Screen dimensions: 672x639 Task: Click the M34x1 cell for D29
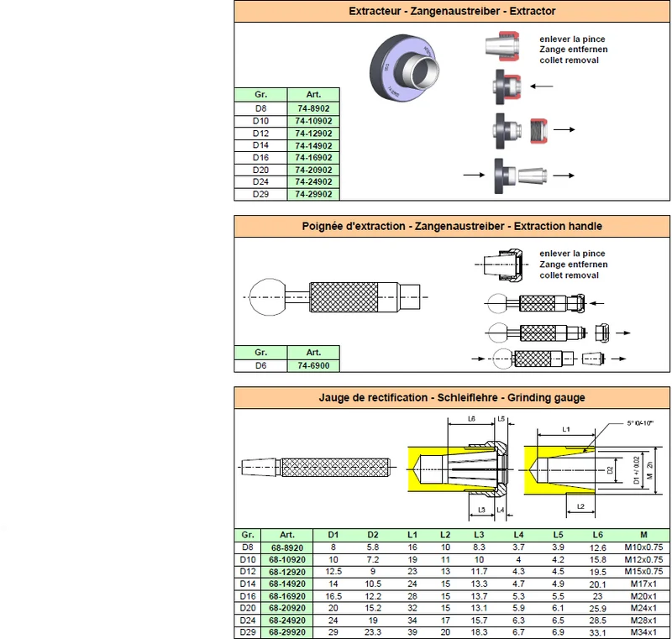point(643,632)
